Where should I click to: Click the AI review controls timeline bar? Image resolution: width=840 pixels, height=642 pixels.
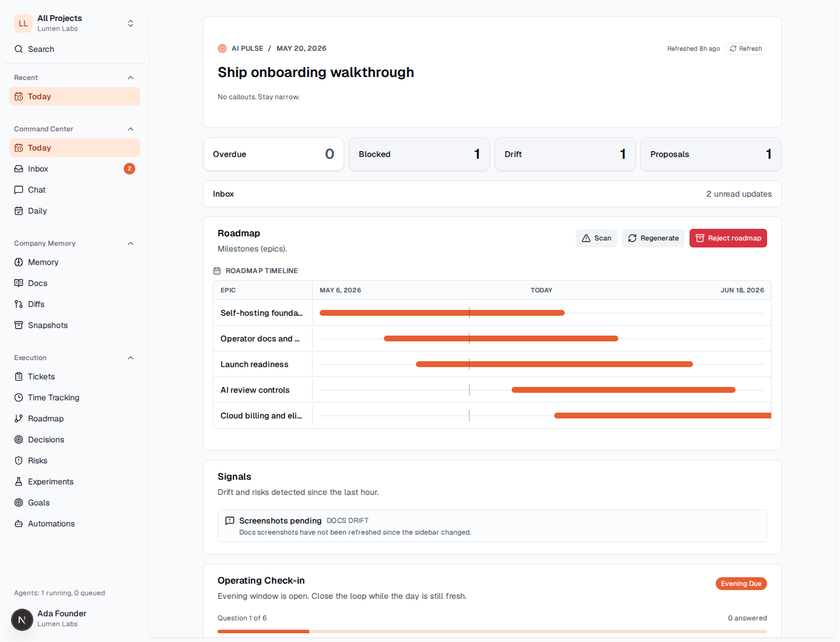[x=624, y=390]
